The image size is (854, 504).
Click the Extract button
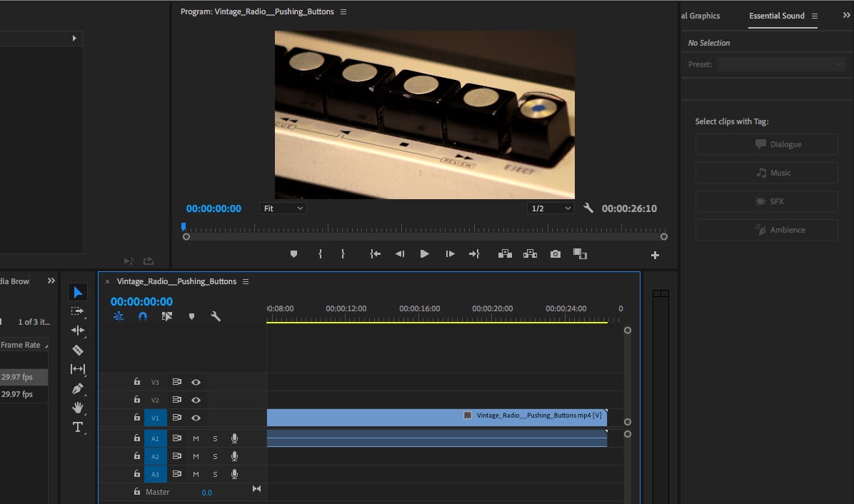[530, 254]
